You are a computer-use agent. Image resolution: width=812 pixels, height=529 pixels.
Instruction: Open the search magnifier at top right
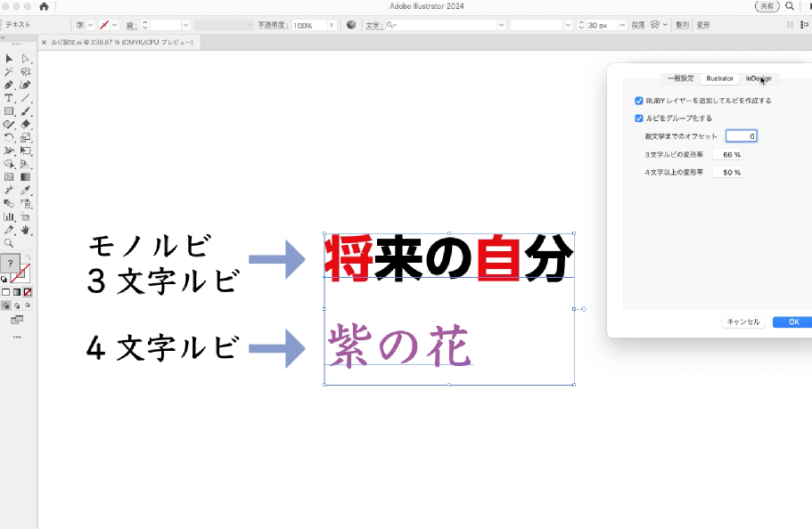790,6
